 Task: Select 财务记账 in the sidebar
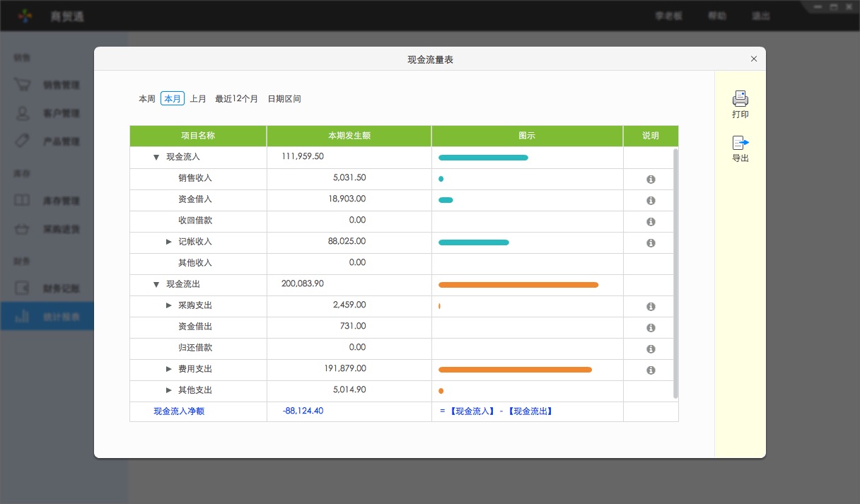pos(23,288)
